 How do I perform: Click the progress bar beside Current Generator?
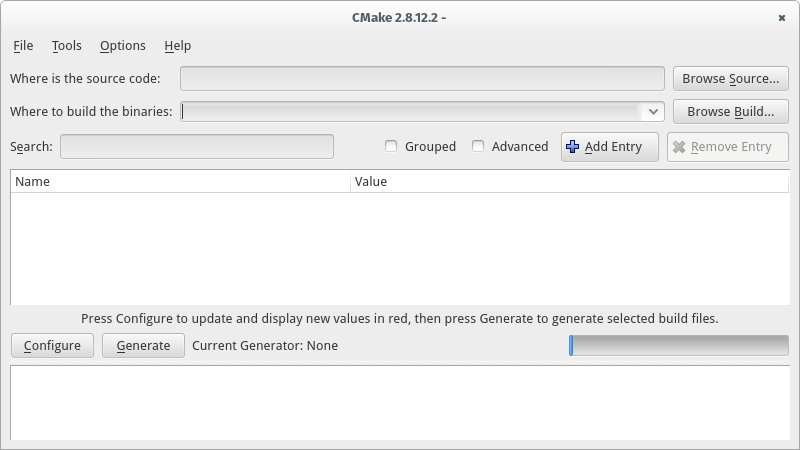[679, 345]
